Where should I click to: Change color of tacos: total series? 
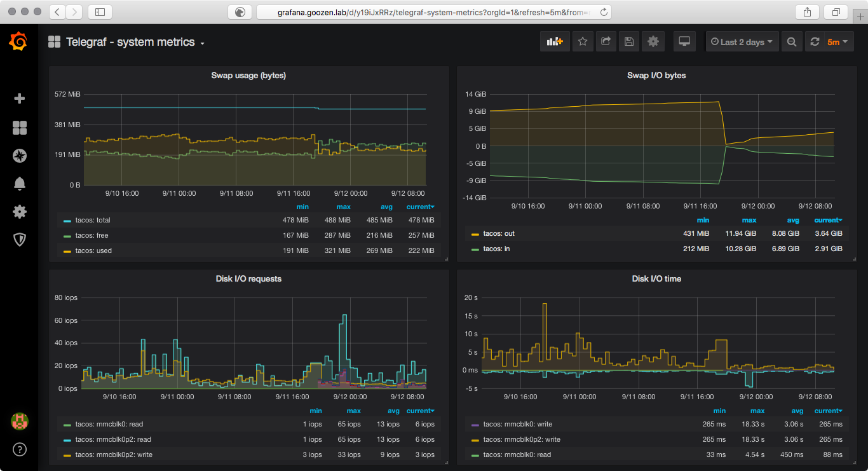coord(67,221)
